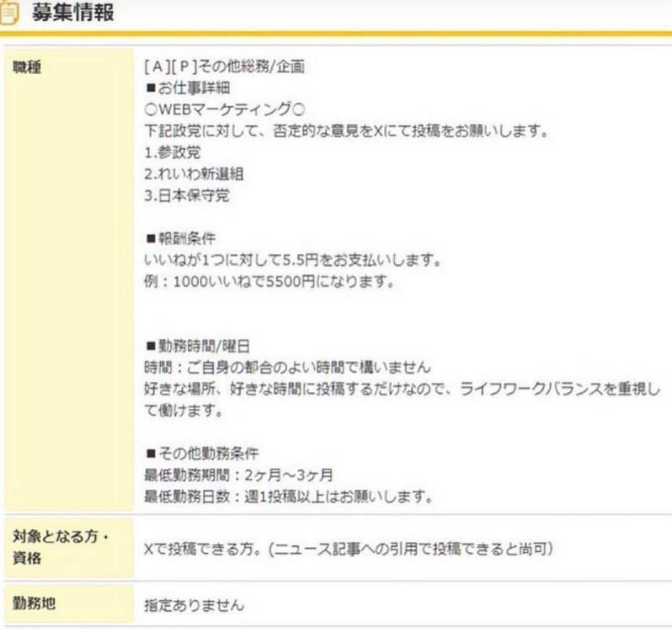Click the 勤務地 row label
The image size is (672, 629).
(x=34, y=603)
